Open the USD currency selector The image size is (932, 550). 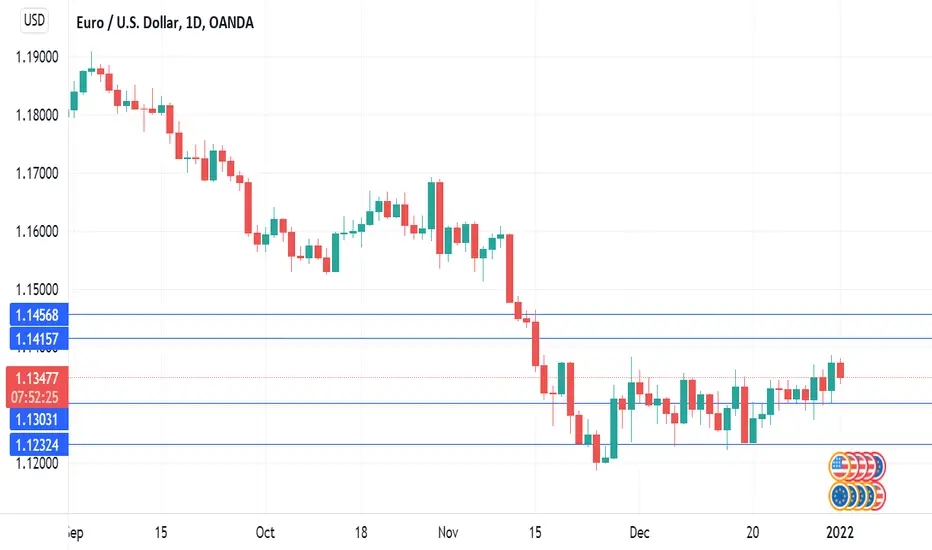34,21
